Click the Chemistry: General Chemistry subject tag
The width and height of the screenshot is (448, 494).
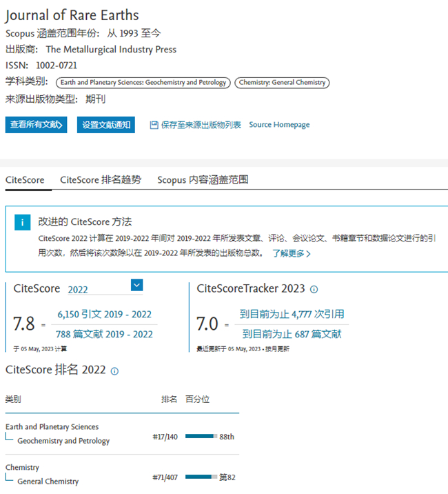click(282, 83)
